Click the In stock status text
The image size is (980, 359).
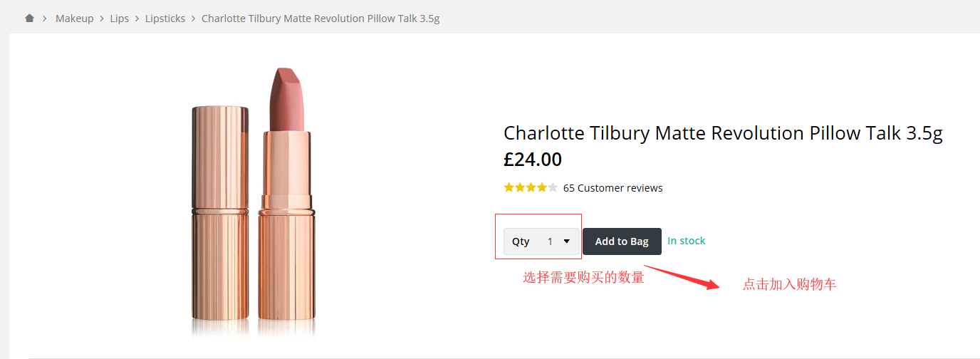(x=687, y=241)
